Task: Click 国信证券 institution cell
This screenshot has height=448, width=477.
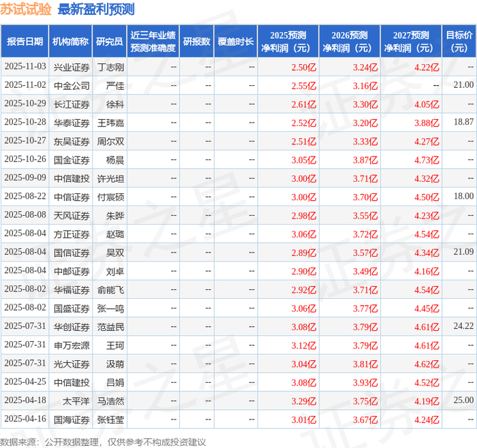Action: [72, 253]
